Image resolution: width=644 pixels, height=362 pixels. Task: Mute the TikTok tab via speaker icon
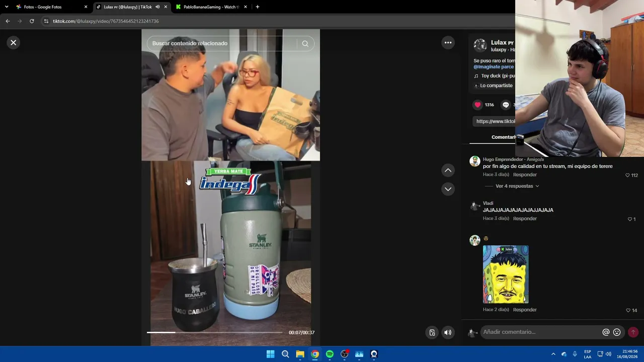coord(157,7)
